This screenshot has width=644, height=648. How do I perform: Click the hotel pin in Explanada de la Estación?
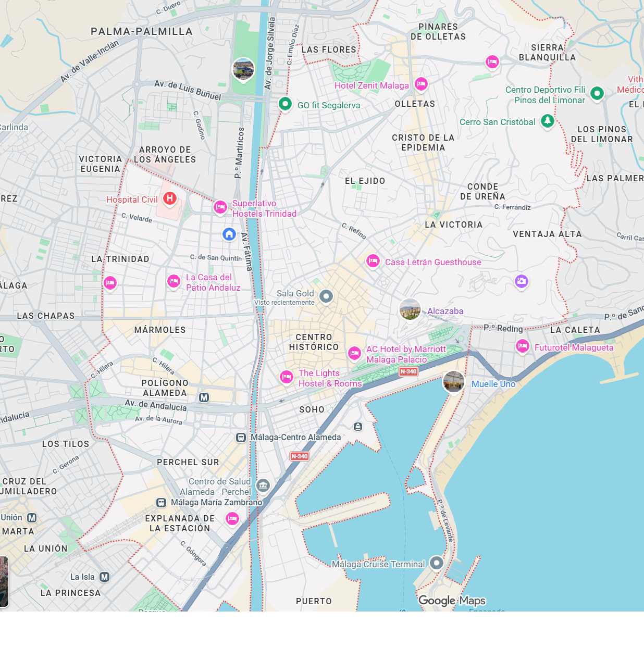coord(232,519)
